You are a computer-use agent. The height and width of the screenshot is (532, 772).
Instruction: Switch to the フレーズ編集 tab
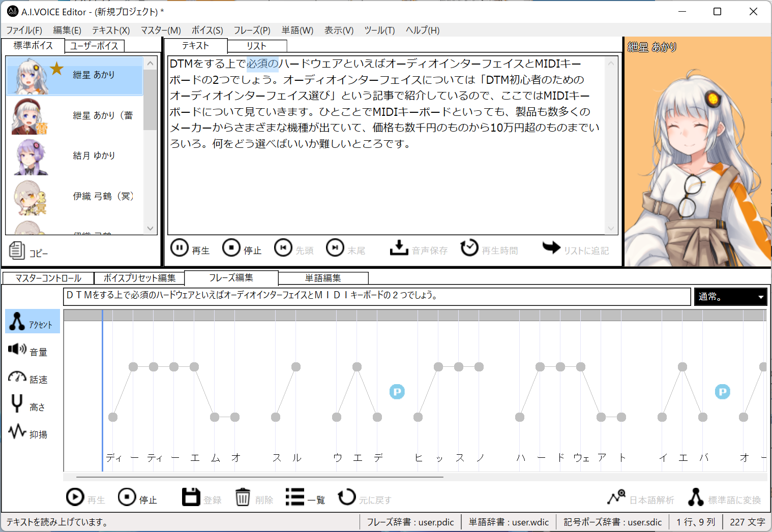click(x=231, y=278)
